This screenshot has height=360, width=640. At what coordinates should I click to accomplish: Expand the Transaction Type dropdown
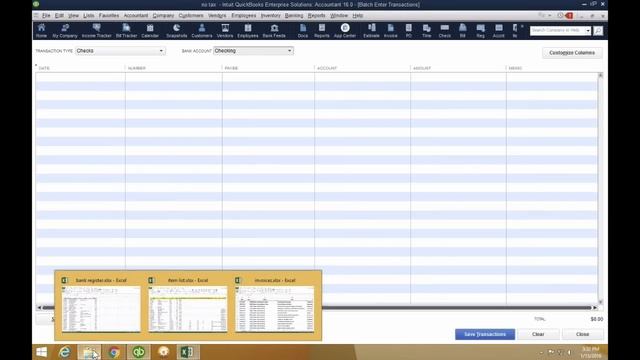(161, 51)
